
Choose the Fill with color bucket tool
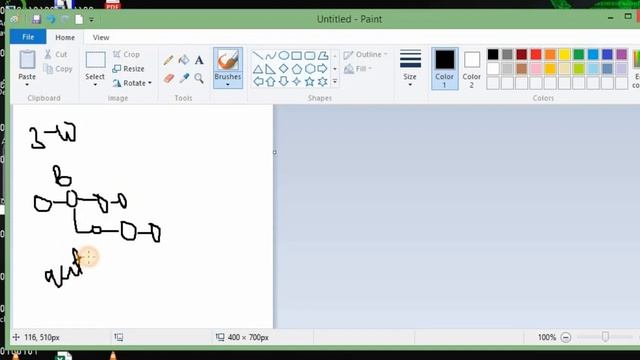point(184,60)
